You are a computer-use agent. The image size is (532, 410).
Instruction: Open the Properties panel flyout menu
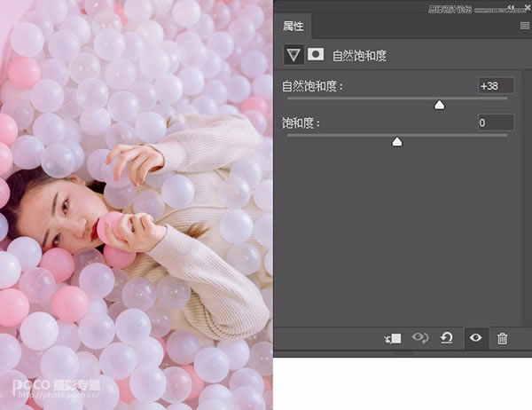525,26
